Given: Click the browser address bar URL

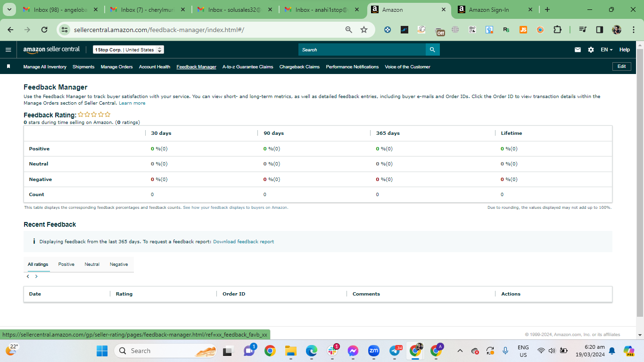Looking at the screenshot, I should tap(159, 30).
